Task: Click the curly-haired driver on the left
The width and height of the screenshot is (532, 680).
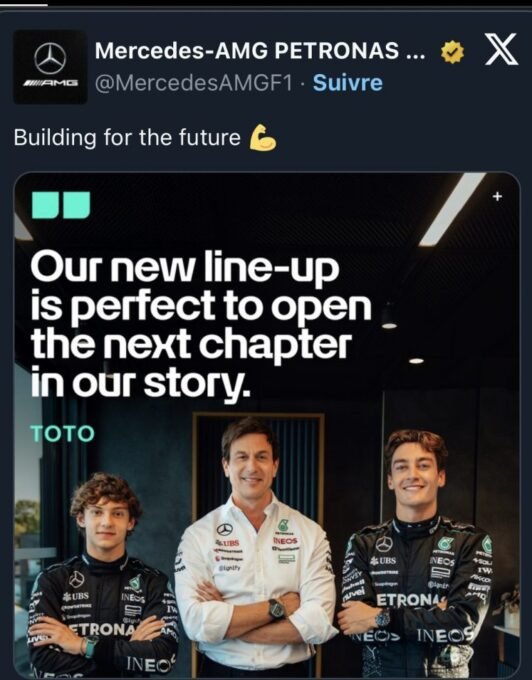Action: pos(103,577)
